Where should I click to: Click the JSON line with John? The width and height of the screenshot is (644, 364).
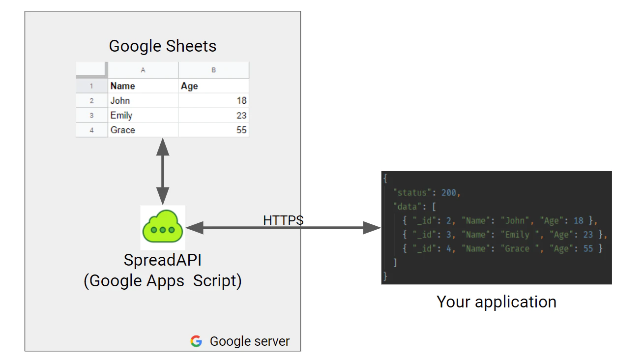coord(500,221)
